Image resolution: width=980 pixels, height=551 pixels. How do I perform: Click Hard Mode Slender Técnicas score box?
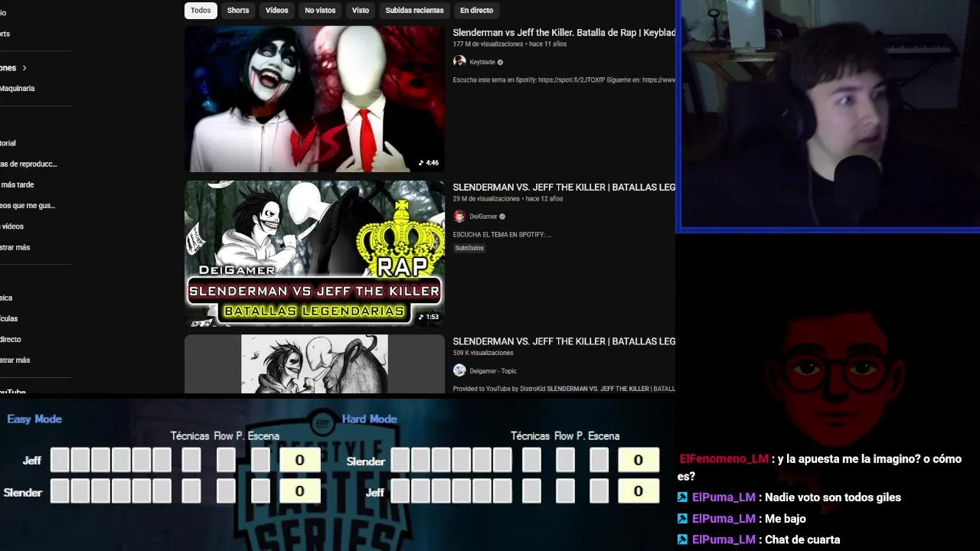(531, 460)
